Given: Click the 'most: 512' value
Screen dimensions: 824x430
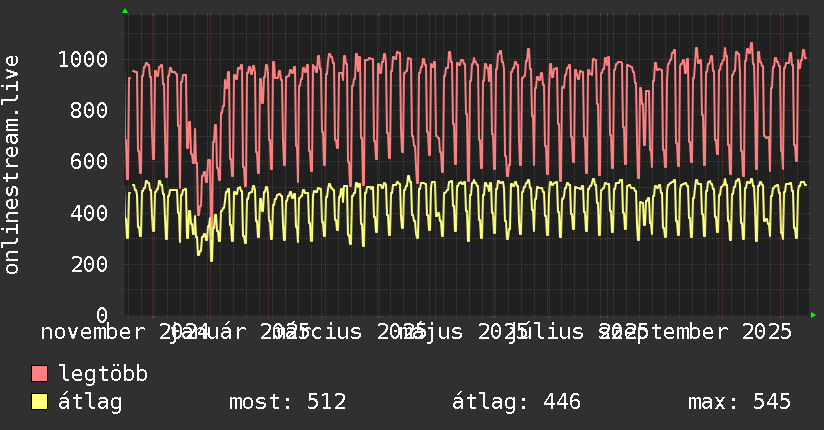Looking at the screenshot, I should pos(288,402).
